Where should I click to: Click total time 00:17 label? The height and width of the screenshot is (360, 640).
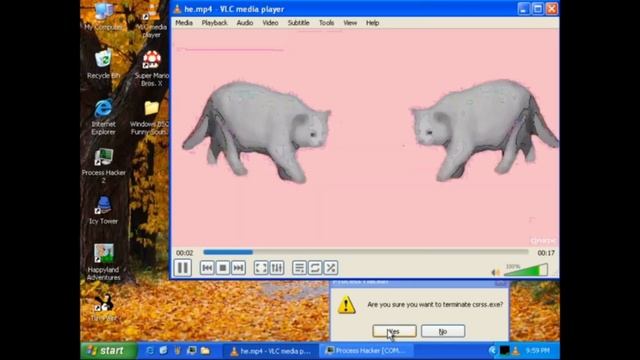coord(546,253)
